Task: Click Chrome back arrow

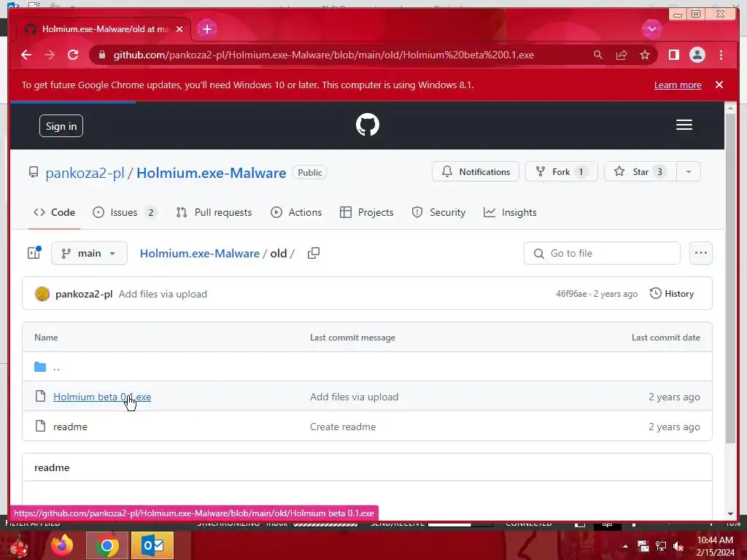Action: (x=26, y=55)
